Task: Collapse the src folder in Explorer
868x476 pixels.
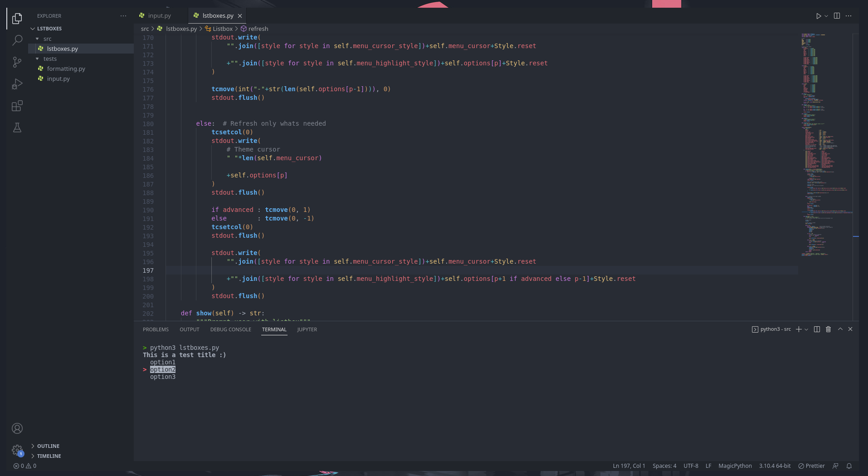Action: (48, 39)
